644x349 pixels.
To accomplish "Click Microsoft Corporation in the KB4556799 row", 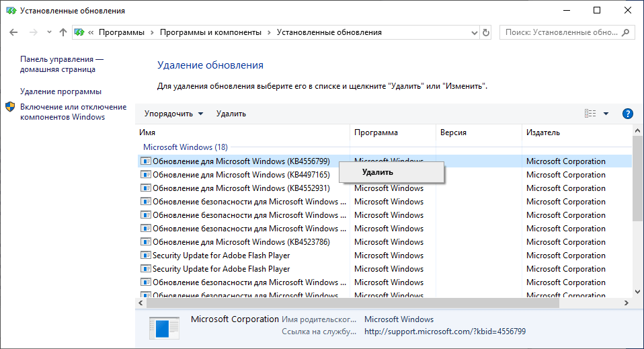I will pos(566,161).
